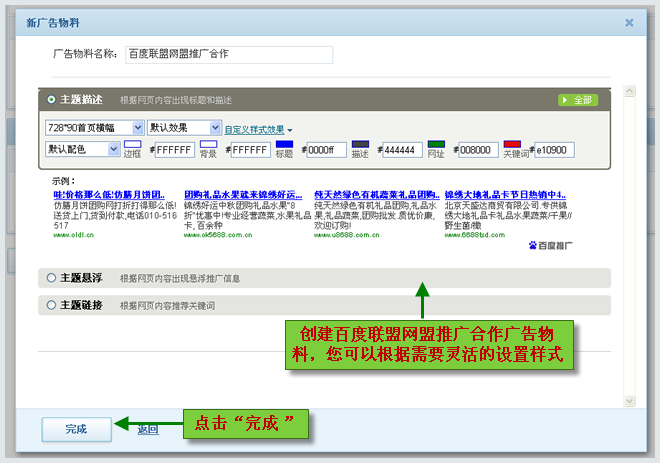
Task: Click the border color FFFFFF field
Action: click(175, 150)
